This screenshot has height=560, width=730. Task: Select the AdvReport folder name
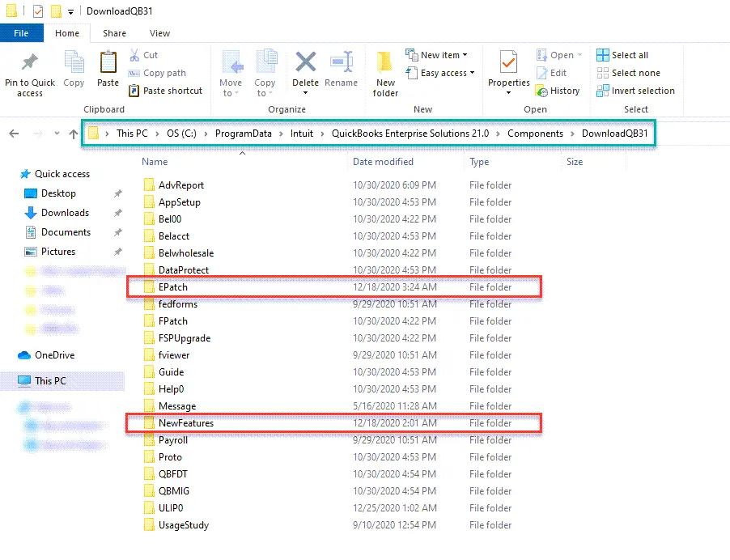tap(181, 185)
